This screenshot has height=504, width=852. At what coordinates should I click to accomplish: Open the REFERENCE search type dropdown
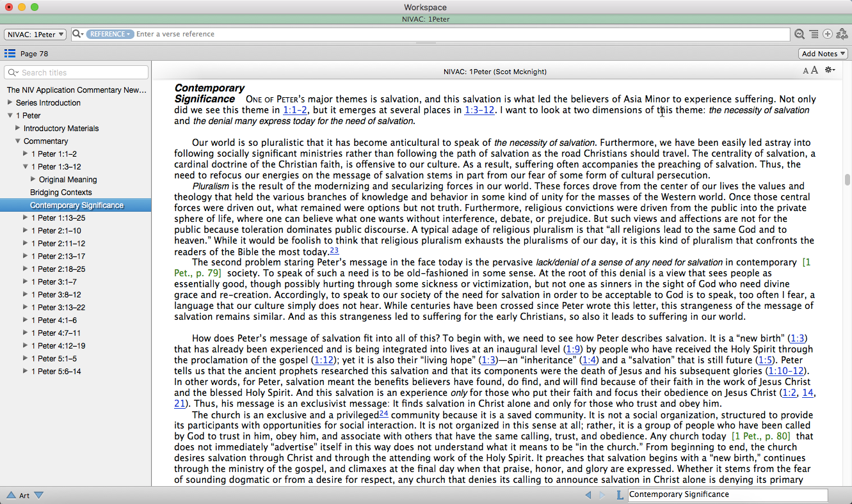[x=109, y=35]
